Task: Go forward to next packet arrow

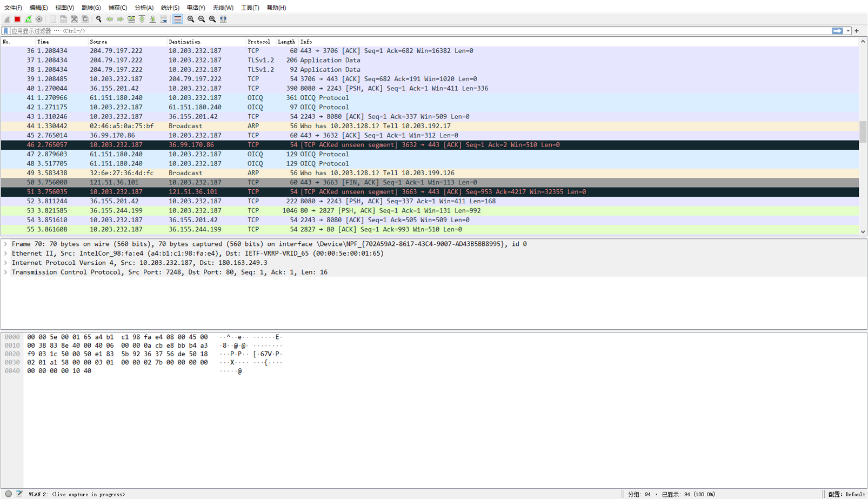Action: tap(120, 19)
